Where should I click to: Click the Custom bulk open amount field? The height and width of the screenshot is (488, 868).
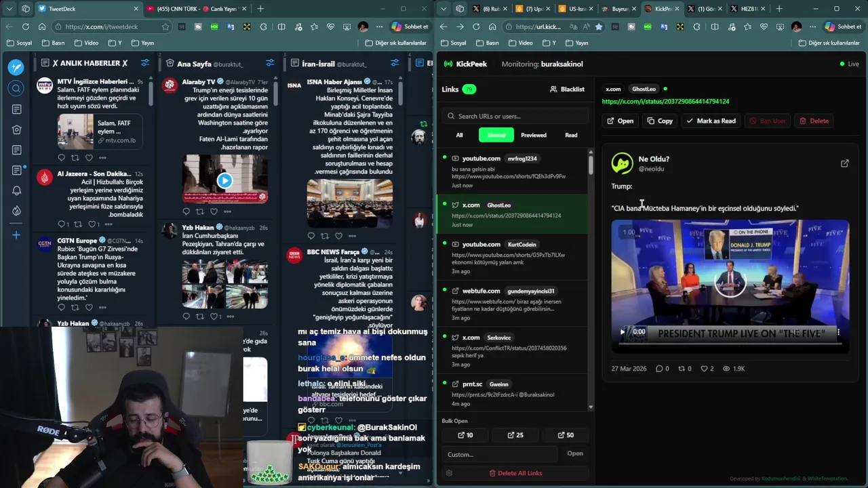[500, 454]
